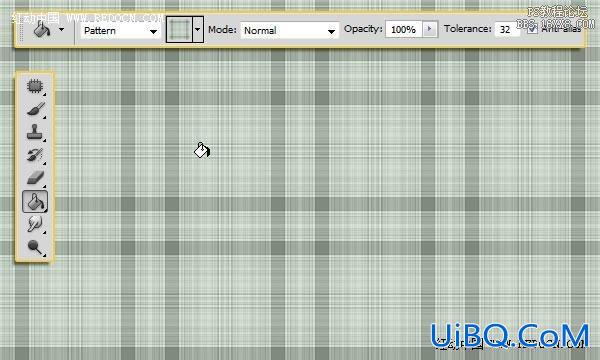Click the plaid pattern swatch preview
The height and width of the screenshot is (360, 600).
[179, 29]
